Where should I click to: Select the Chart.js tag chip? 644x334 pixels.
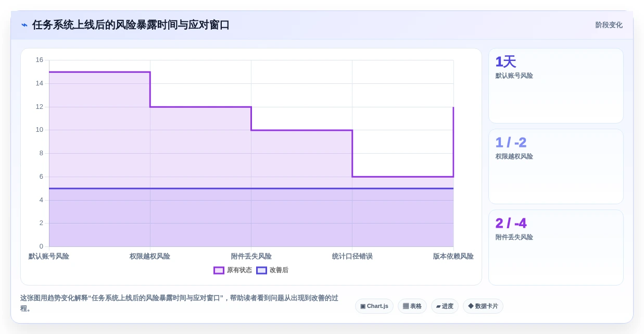pos(374,306)
